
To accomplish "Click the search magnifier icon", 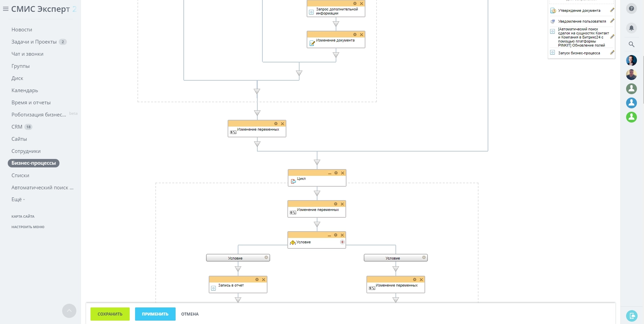I will (x=631, y=44).
